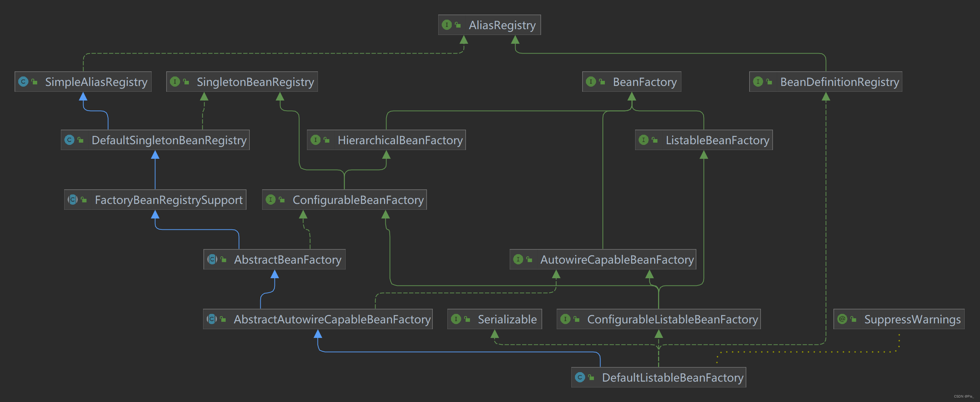
Task: Click the blue arrowhead below AbstractAutowireCapableBeanFactory
Action: coord(318,334)
